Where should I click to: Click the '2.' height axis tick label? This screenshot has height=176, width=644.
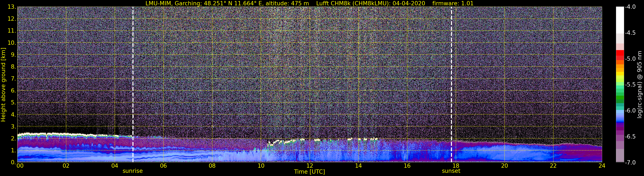13,139
